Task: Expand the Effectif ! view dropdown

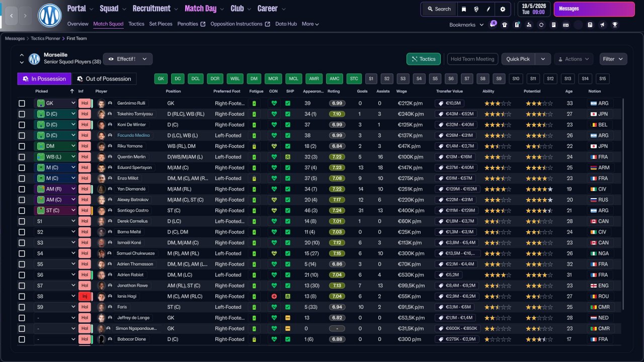Action: coord(128,59)
